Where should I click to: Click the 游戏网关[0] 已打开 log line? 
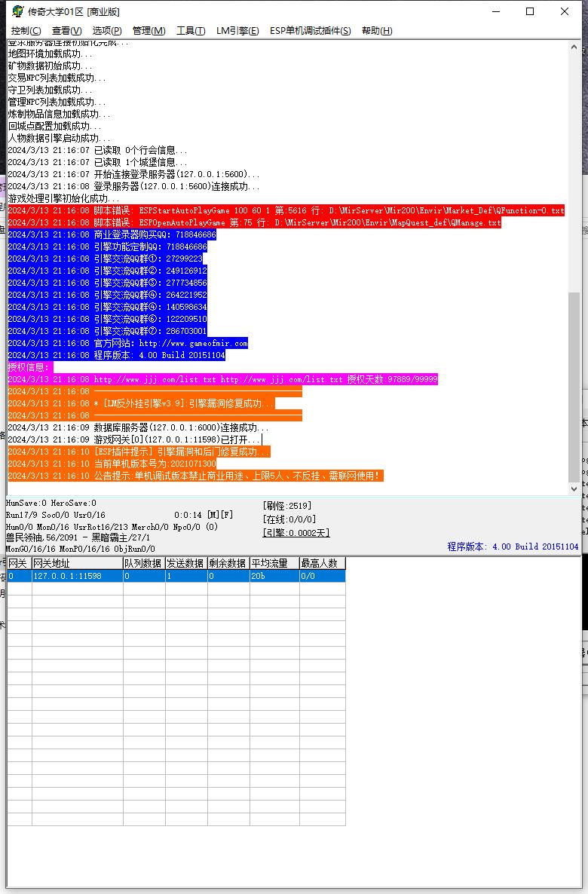click(135, 439)
